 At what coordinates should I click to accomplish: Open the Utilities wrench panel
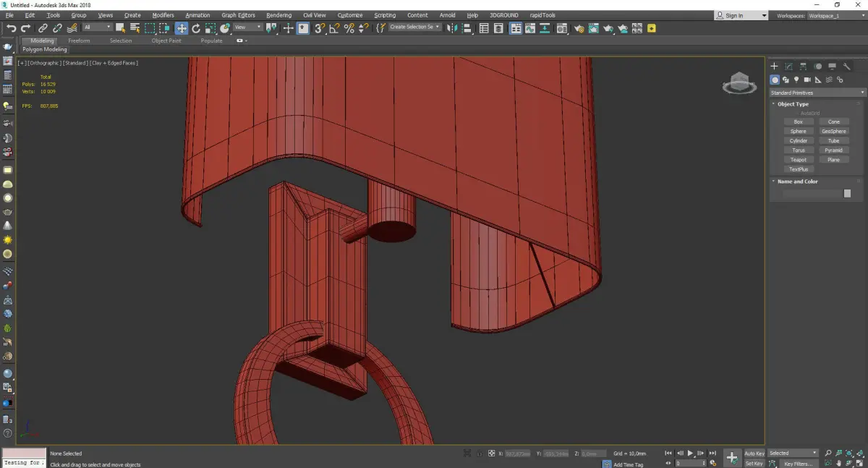coord(846,67)
